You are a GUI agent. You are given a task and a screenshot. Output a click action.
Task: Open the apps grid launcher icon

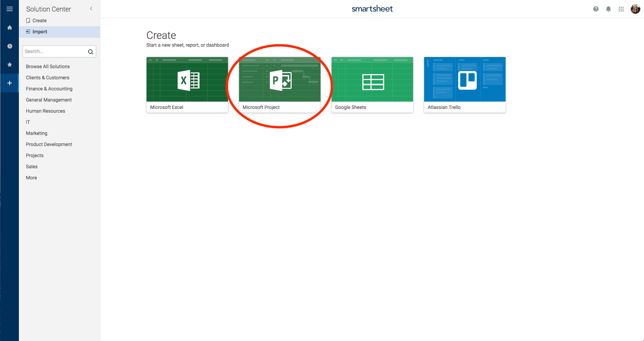click(621, 9)
